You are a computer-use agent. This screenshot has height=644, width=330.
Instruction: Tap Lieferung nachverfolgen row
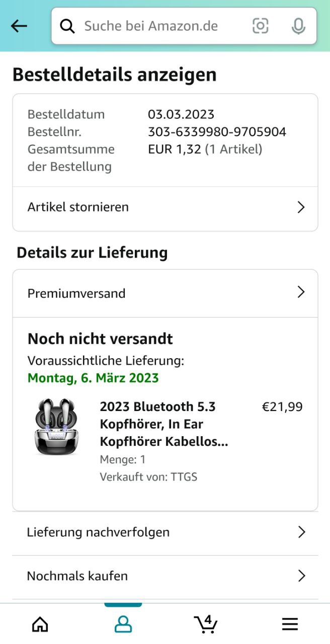[x=98, y=532]
